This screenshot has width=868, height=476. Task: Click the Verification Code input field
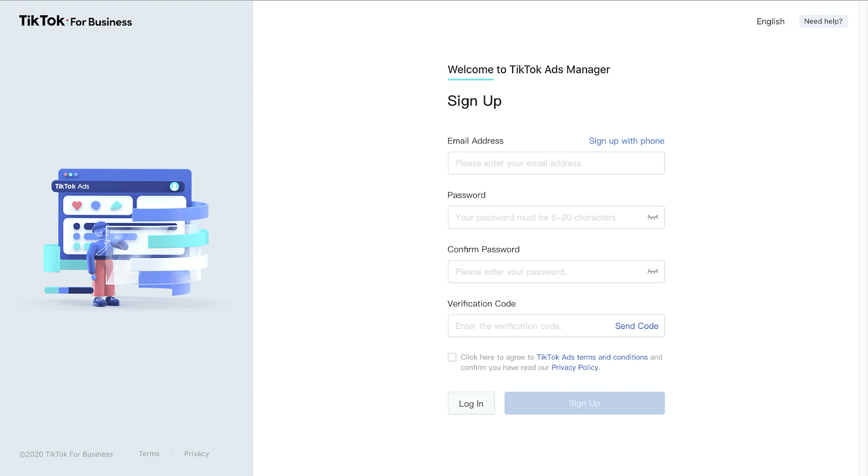click(527, 326)
